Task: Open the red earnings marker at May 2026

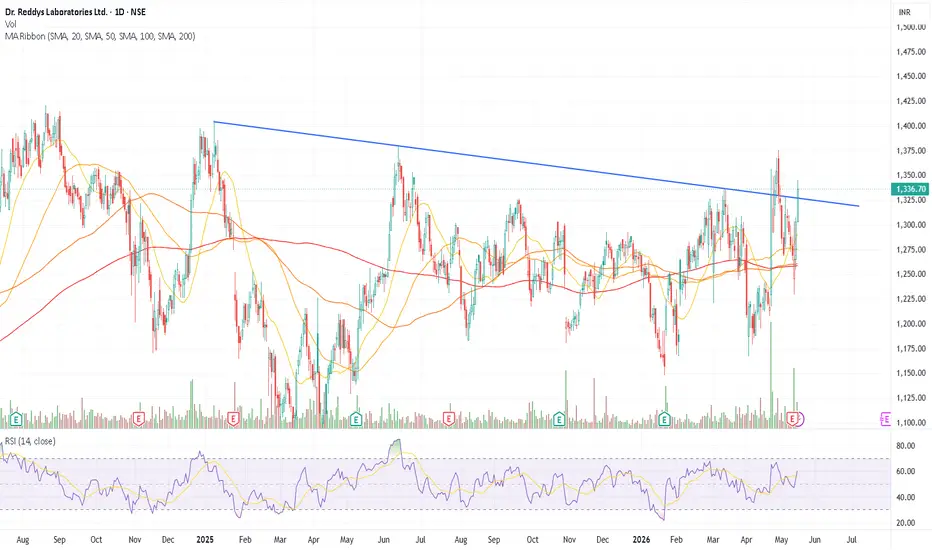Action: (792, 419)
